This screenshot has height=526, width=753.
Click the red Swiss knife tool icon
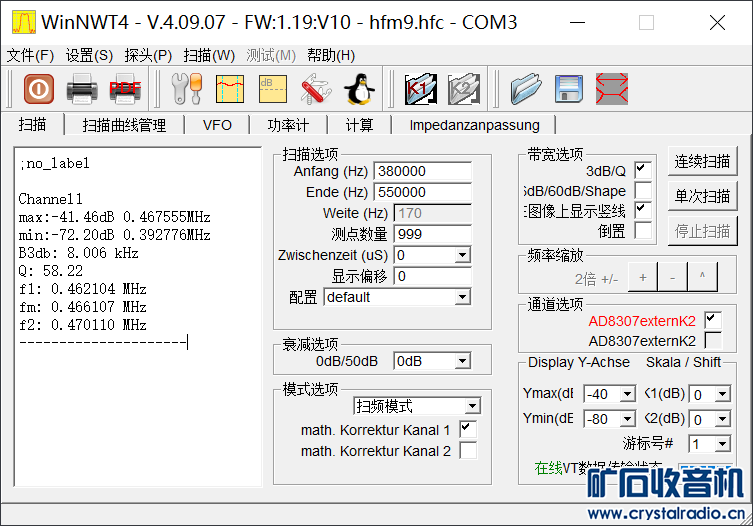316,88
